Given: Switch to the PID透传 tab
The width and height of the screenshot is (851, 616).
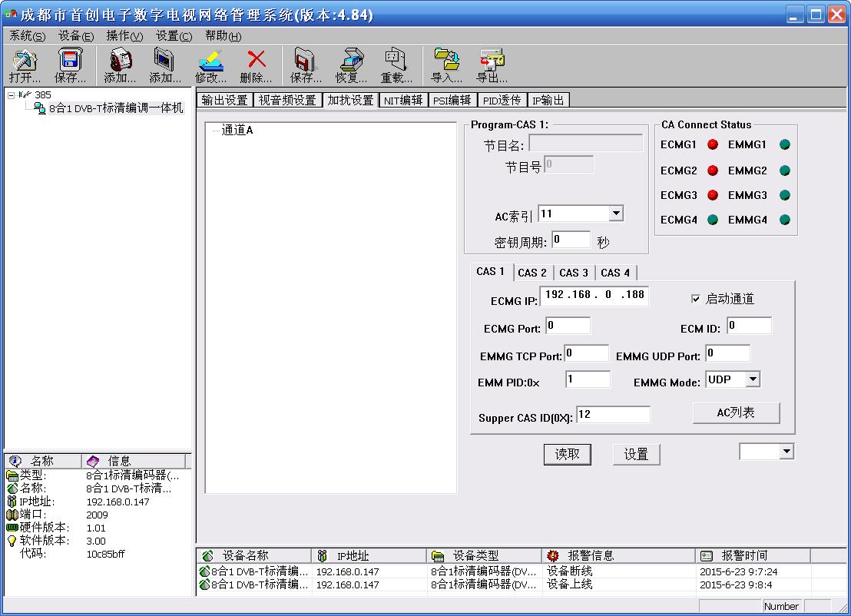Looking at the screenshot, I should point(502,101).
